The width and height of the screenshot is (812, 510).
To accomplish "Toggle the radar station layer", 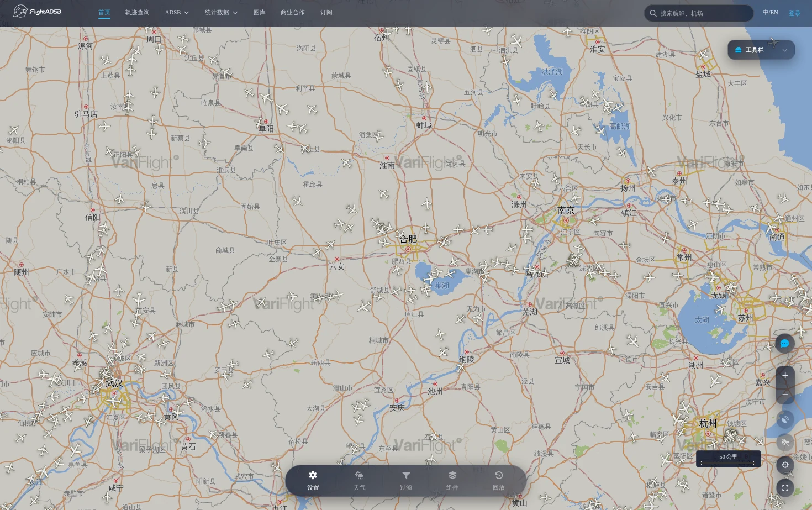I will (x=785, y=419).
